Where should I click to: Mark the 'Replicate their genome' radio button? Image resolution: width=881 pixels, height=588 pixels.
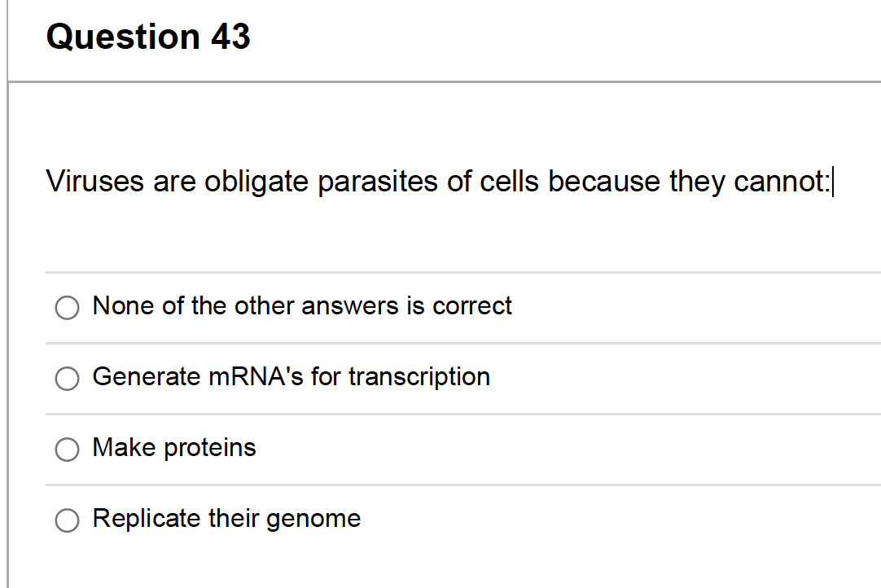[x=67, y=520]
